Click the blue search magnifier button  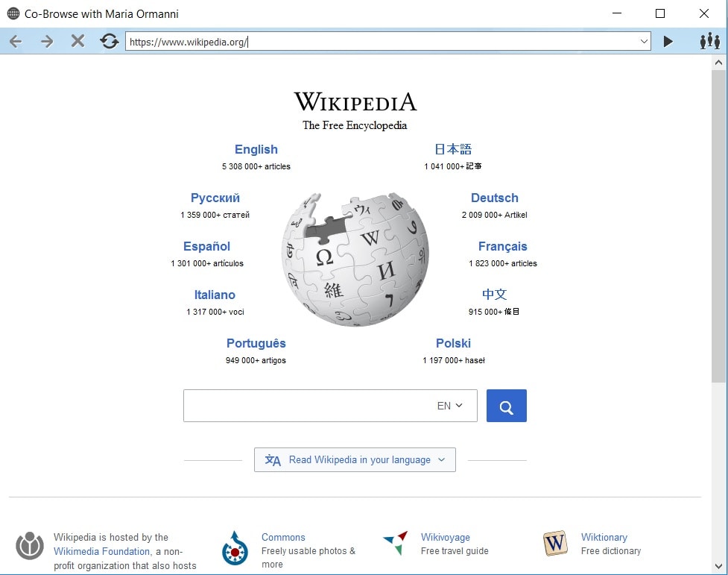(x=506, y=406)
